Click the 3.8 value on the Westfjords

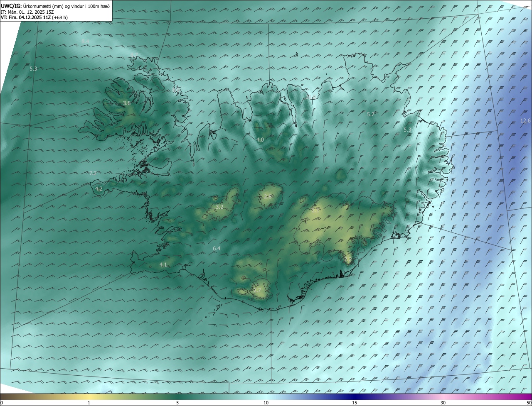[127, 103]
